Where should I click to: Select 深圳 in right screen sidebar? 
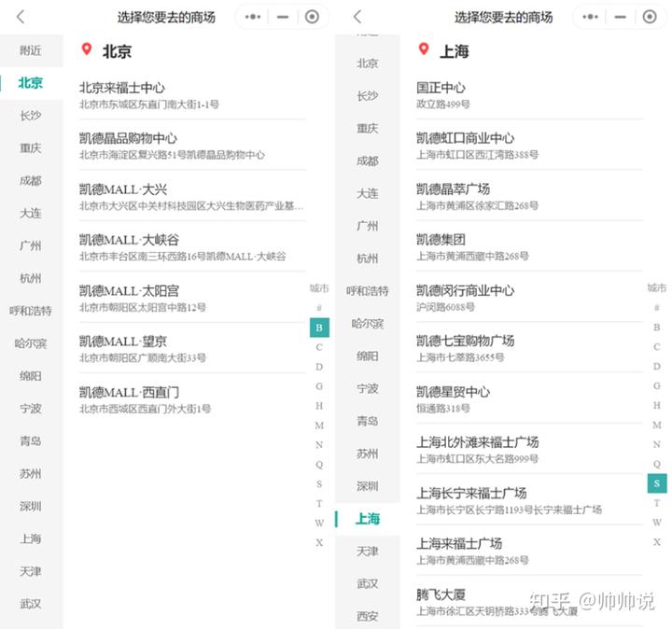pos(368,486)
